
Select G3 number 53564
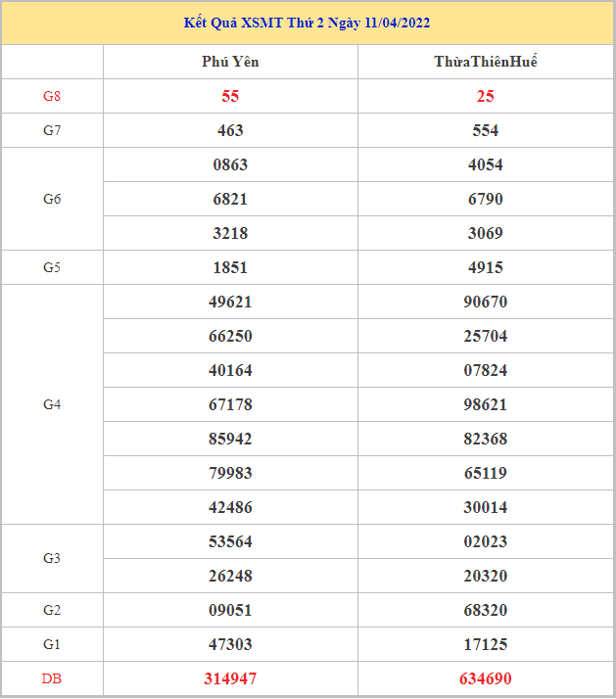230,541
